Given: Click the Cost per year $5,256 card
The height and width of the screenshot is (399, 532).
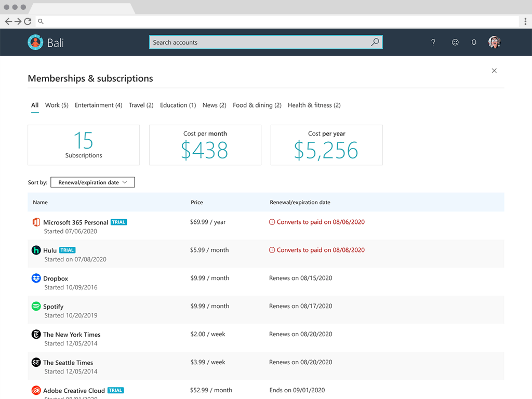Looking at the screenshot, I should 327,145.
